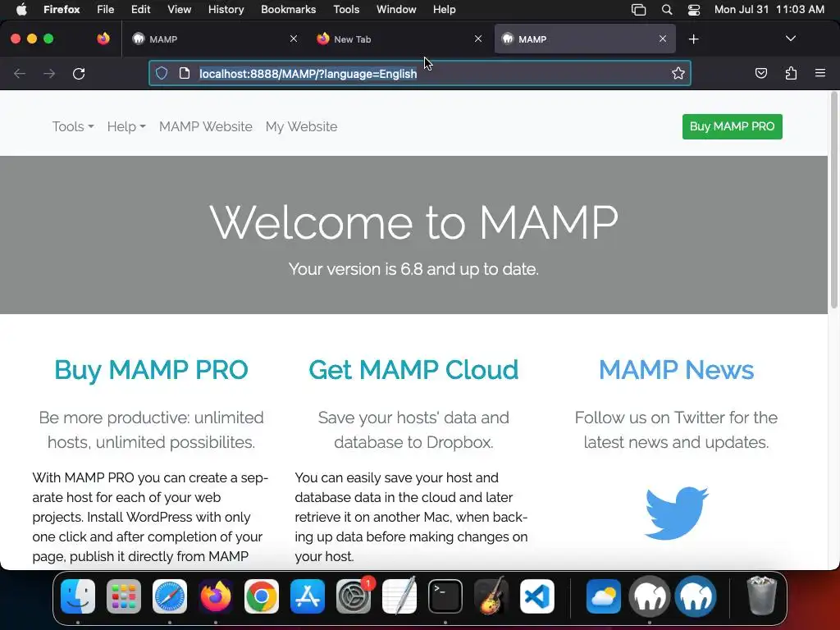
Task: Launch Google Chrome from the Dock
Action: tap(262, 596)
